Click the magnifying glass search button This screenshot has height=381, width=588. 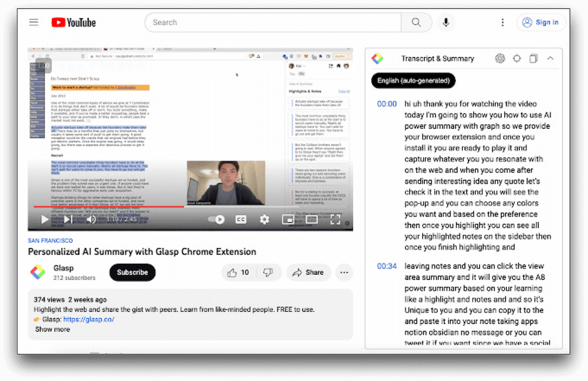click(416, 22)
